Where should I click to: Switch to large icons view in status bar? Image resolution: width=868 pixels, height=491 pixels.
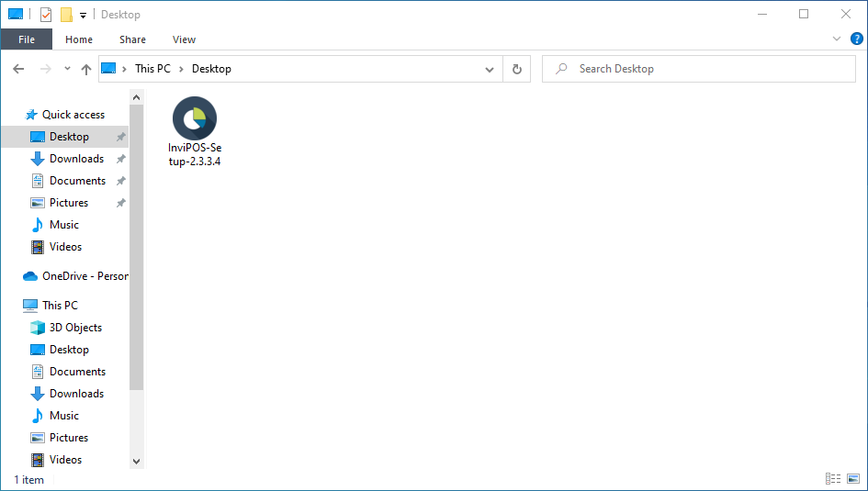[x=853, y=479]
